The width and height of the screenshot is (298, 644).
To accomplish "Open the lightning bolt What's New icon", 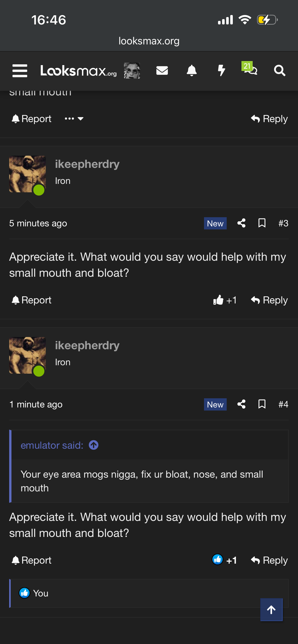I will click(x=221, y=70).
